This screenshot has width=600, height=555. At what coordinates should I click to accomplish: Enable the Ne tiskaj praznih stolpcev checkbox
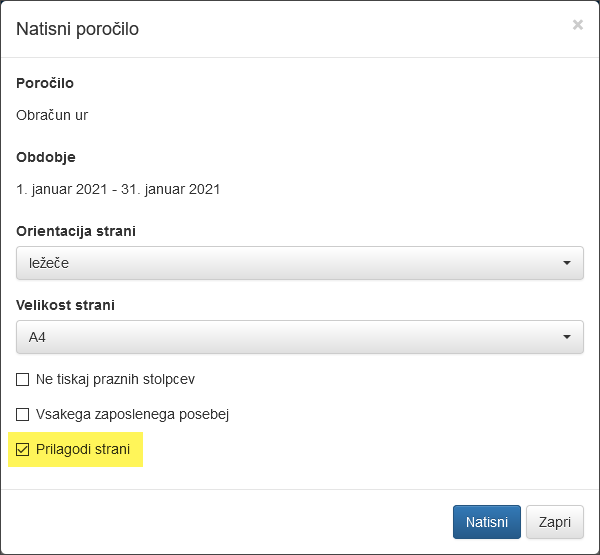(23, 380)
